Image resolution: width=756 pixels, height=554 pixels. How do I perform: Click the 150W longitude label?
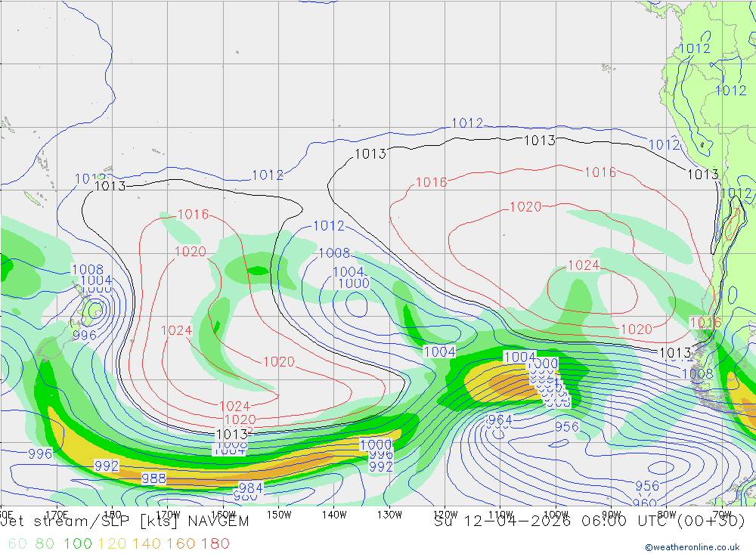279,515
